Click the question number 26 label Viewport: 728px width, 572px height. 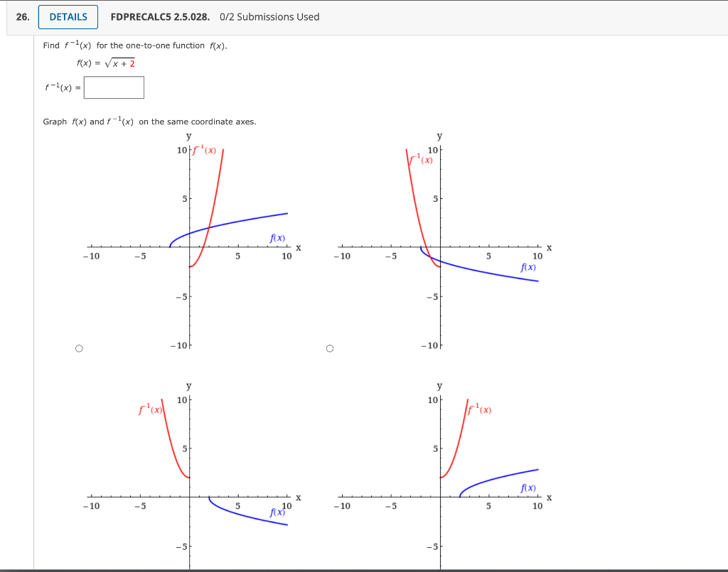21,16
